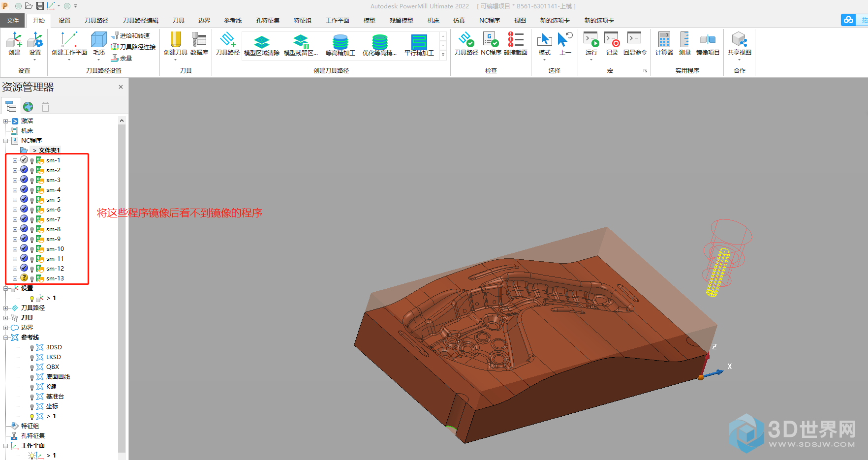Viewport: 868px width, 460px height.
Task: Click the 上一 previous selection icon
Action: click(x=565, y=44)
